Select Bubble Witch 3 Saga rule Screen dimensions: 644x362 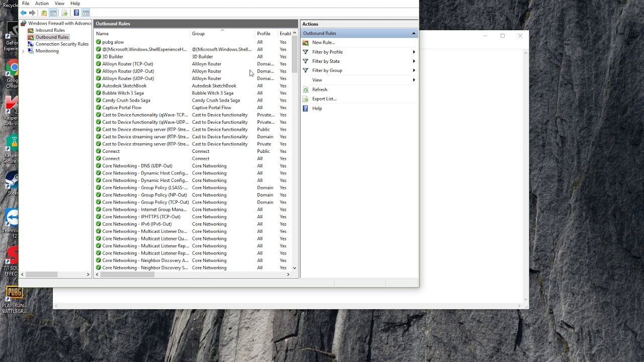click(123, 93)
